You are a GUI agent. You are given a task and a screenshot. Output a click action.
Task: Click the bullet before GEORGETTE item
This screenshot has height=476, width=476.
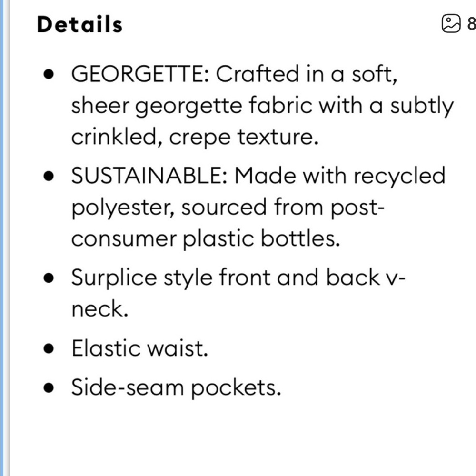(x=49, y=74)
